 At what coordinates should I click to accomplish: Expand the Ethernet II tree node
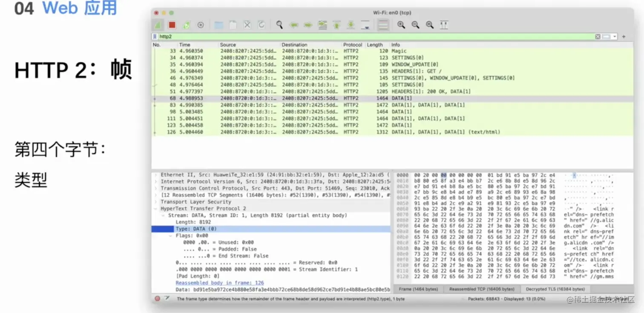click(x=156, y=175)
